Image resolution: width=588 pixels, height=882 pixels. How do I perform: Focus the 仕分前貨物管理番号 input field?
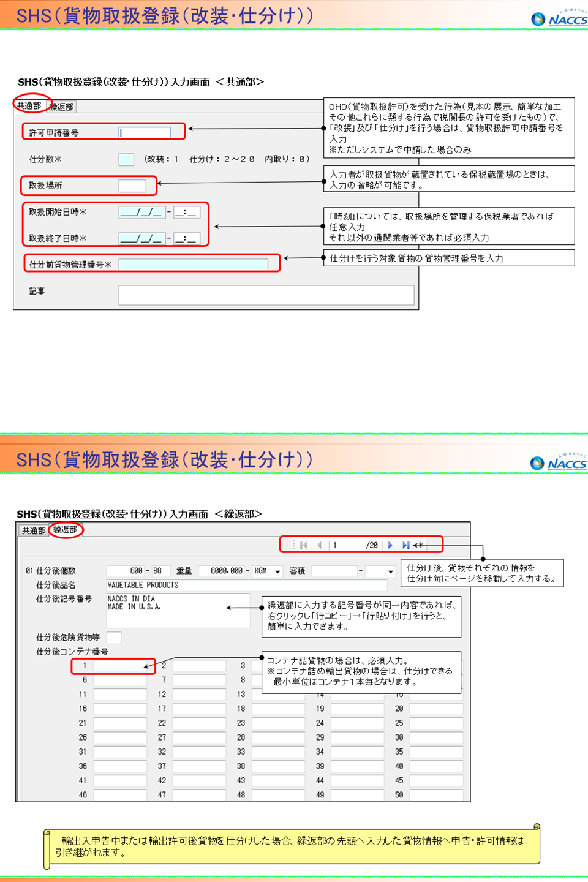(x=194, y=265)
